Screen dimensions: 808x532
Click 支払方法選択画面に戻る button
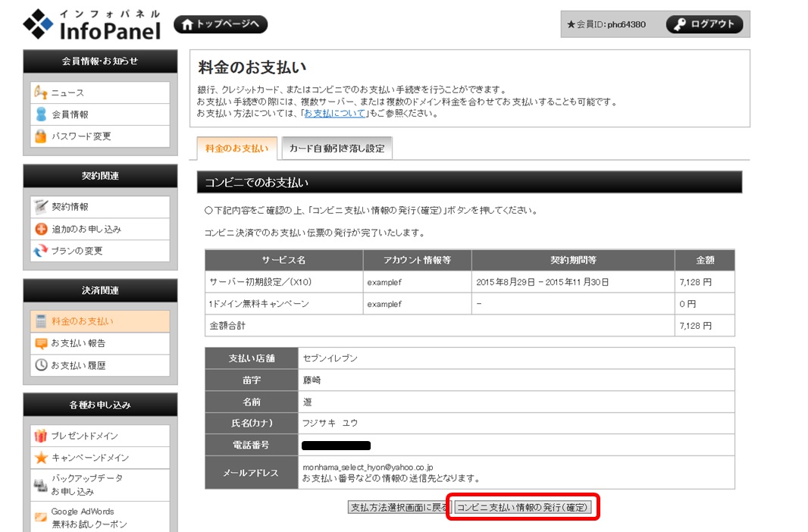pyautogui.click(x=399, y=508)
